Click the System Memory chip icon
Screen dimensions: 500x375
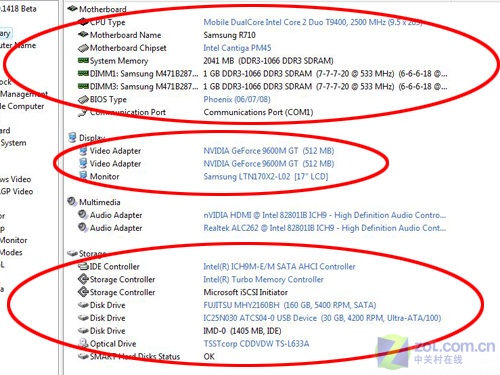point(83,60)
